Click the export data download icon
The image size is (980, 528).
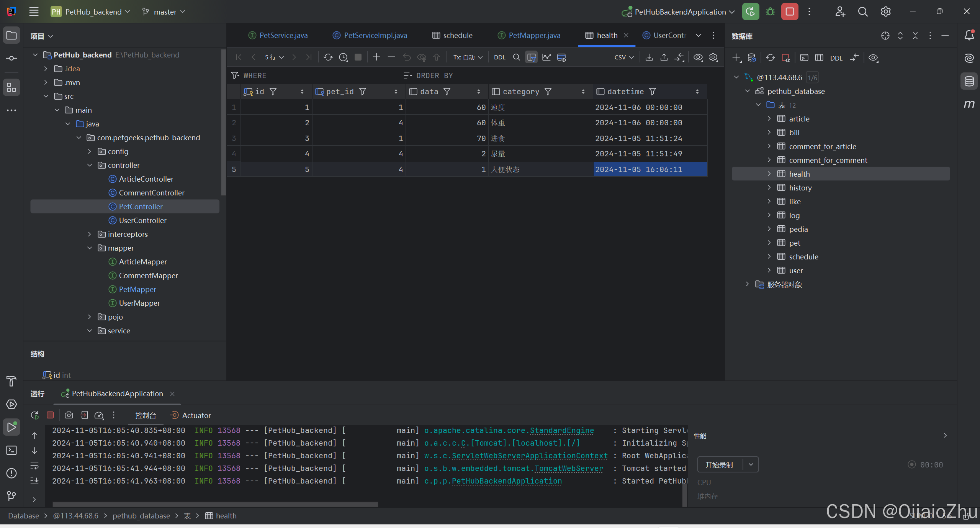click(x=649, y=57)
